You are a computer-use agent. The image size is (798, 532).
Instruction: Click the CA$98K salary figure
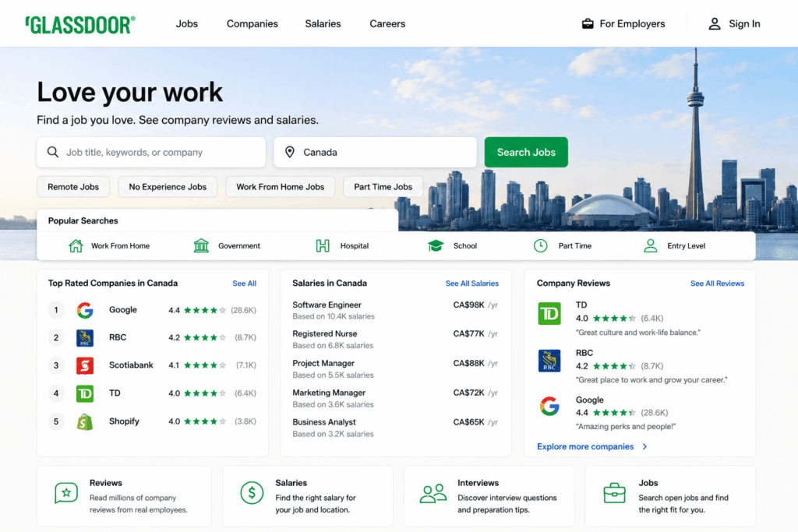[468, 305]
